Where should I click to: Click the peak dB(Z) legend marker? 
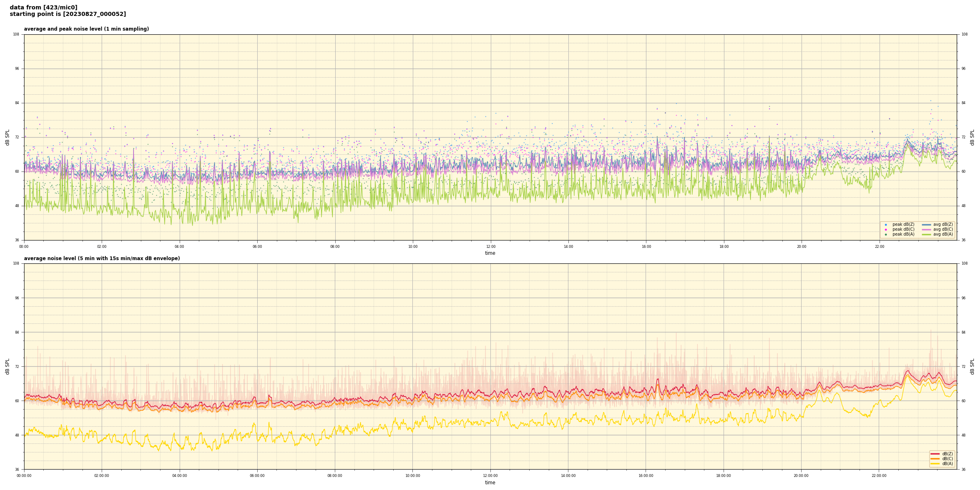[x=886, y=225]
